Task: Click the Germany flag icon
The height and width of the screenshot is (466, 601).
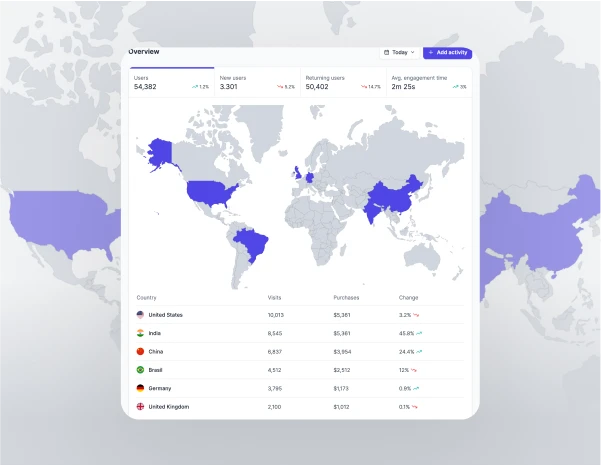Action: [140, 388]
